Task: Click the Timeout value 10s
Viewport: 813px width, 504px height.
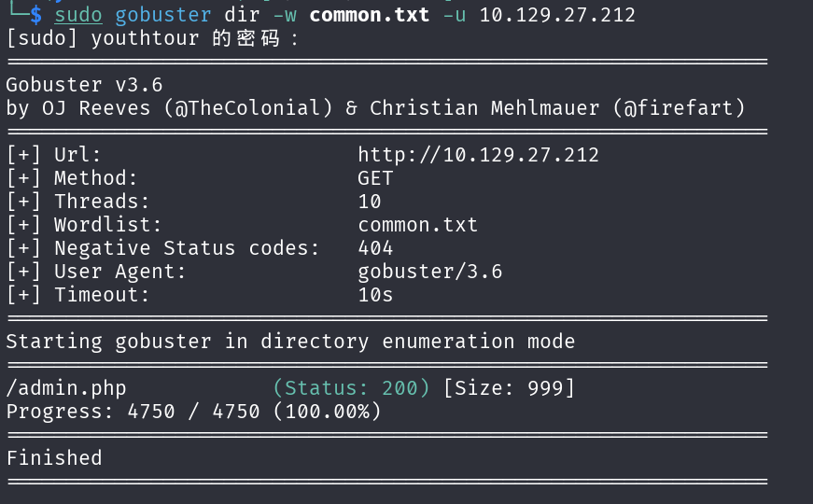Action: [x=375, y=295]
